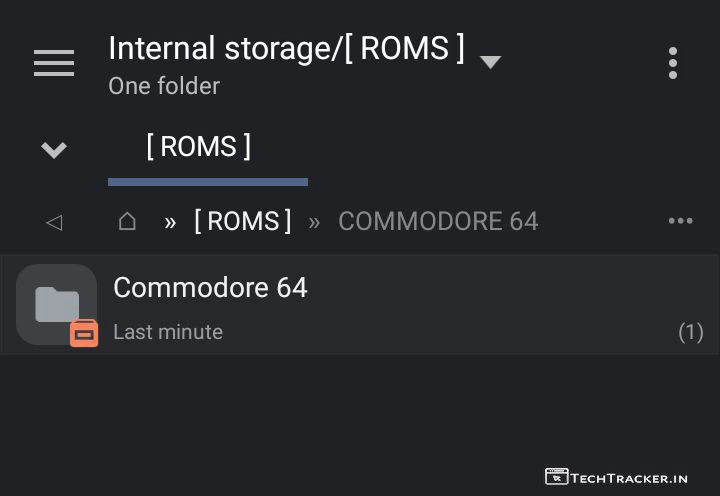This screenshot has height=496, width=720.
Task: Tap the grey folder icon thumbnail
Action: coord(56,303)
